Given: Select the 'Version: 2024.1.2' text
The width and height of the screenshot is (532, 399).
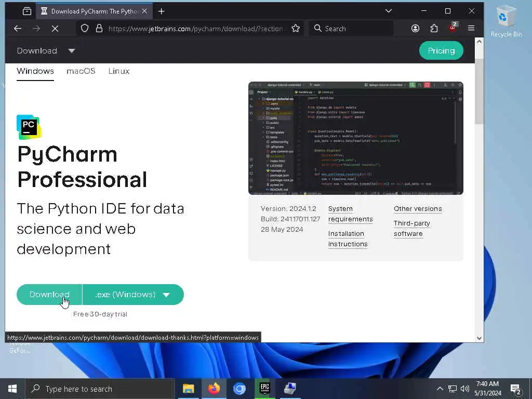Looking at the screenshot, I should 288,209.
